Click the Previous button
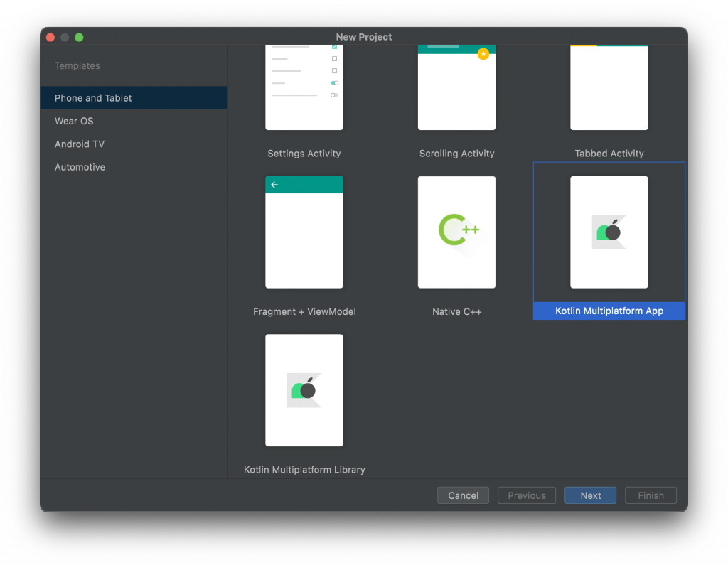 (x=527, y=495)
